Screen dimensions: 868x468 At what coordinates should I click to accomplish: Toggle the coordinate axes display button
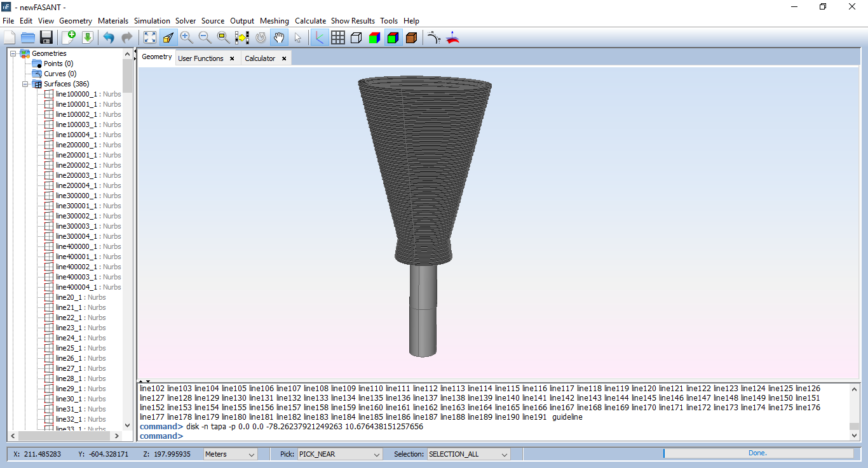coord(319,37)
